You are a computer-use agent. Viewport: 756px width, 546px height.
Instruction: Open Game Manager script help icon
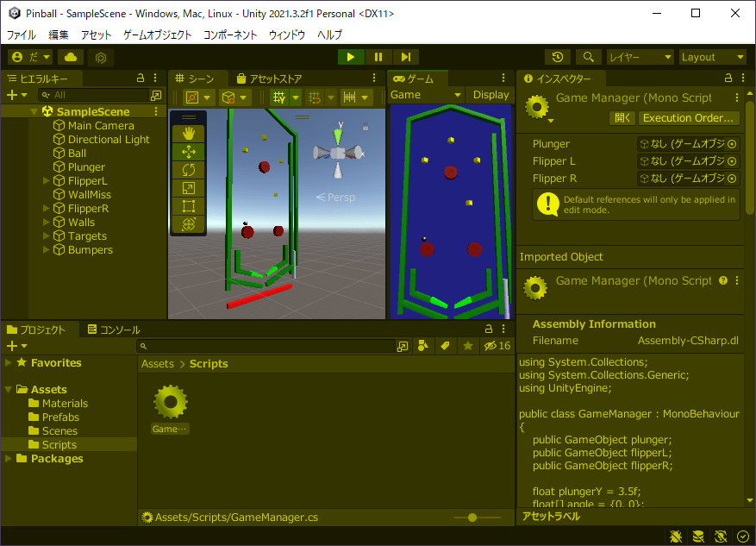click(x=722, y=280)
